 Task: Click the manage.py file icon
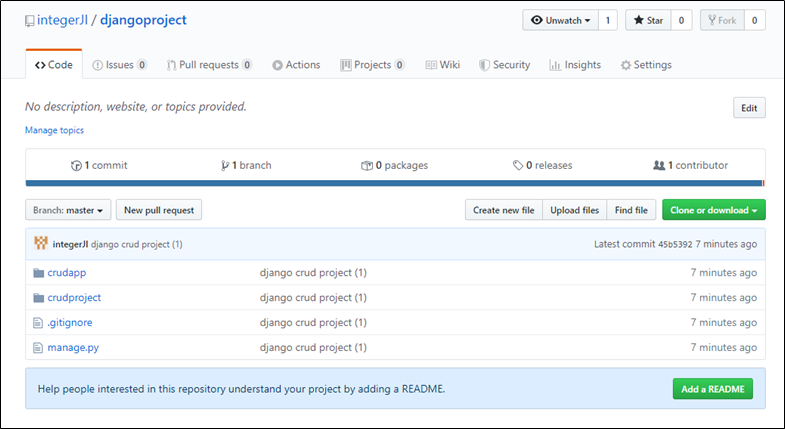click(38, 347)
